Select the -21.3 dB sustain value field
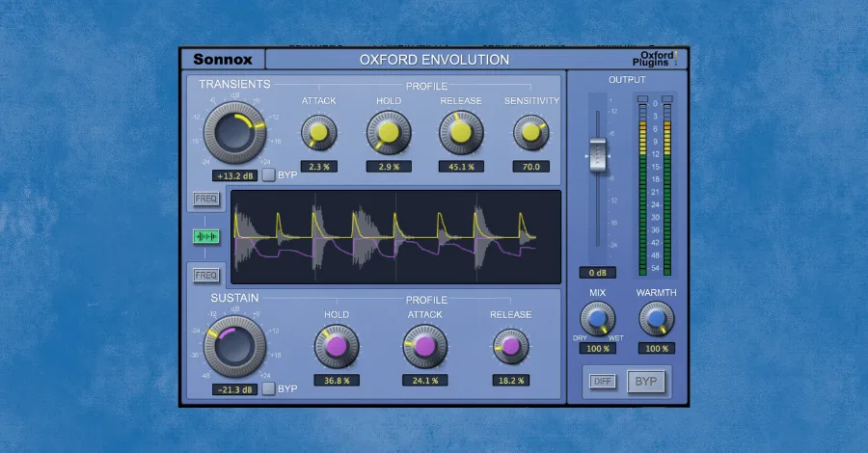Image resolution: width=868 pixels, height=453 pixels. coord(234,389)
